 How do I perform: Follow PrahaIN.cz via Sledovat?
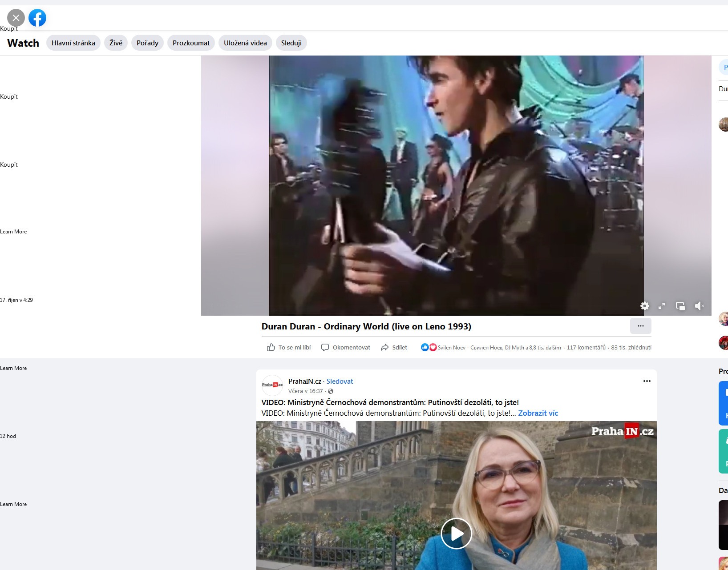[340, 381]
